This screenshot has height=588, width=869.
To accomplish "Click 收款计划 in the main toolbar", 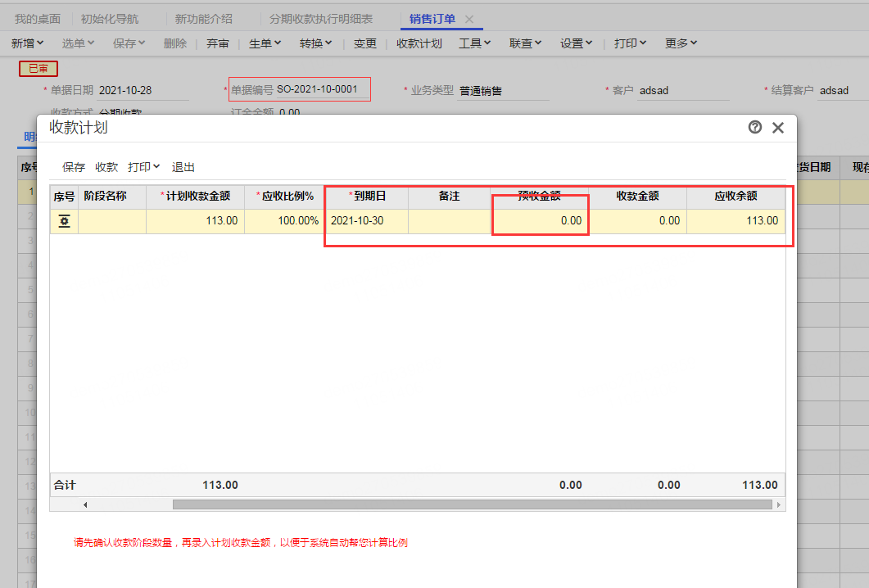I will click(419, 43).
